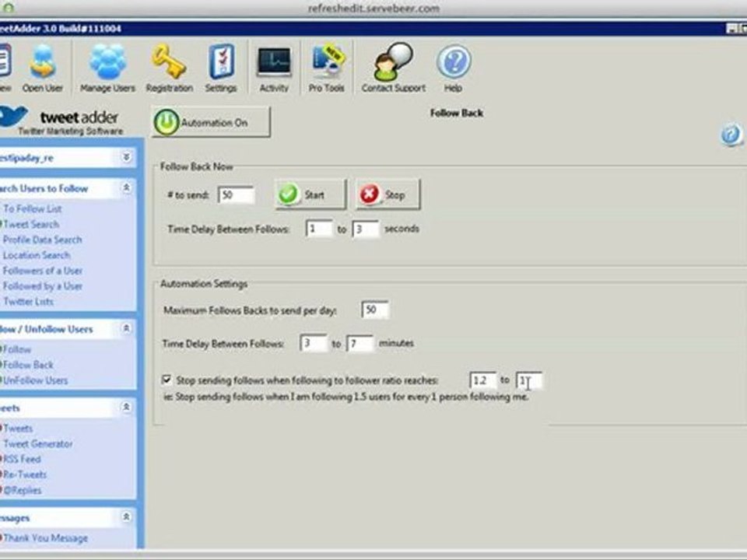Open RSS Feed item
The height and width of the screenshot is (560, 747).
pos(22,459)
